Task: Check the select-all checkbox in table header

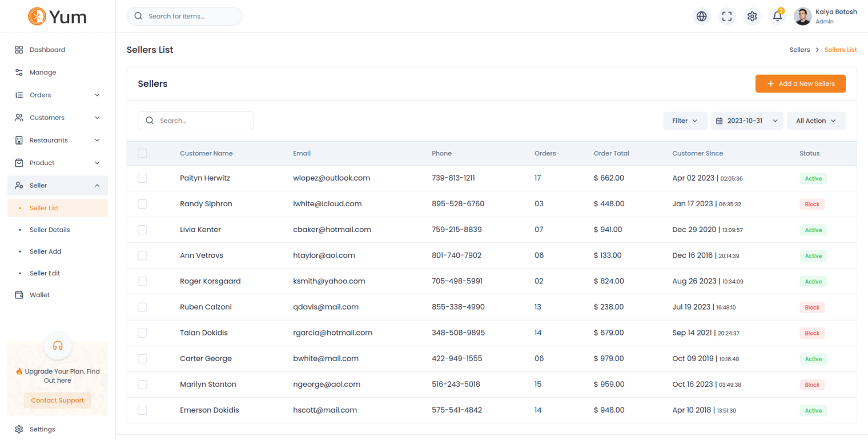Action: (x=142, y=153)
